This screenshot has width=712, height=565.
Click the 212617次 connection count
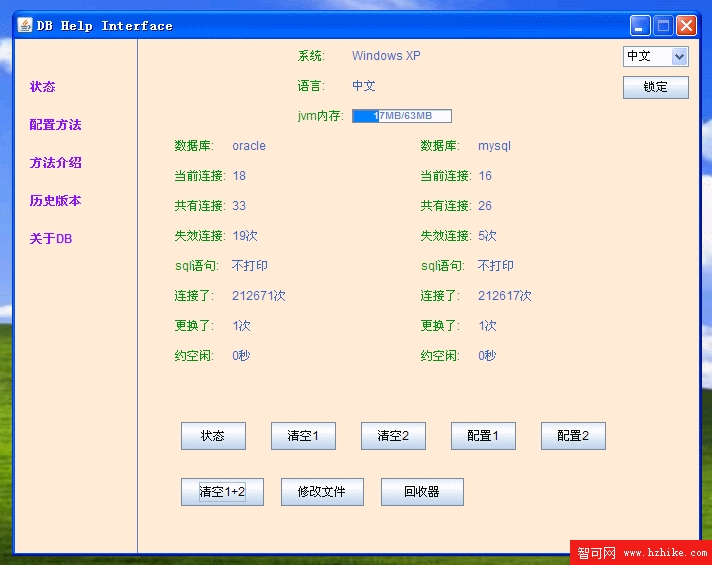pyautogui.click(x=504, y=296)
